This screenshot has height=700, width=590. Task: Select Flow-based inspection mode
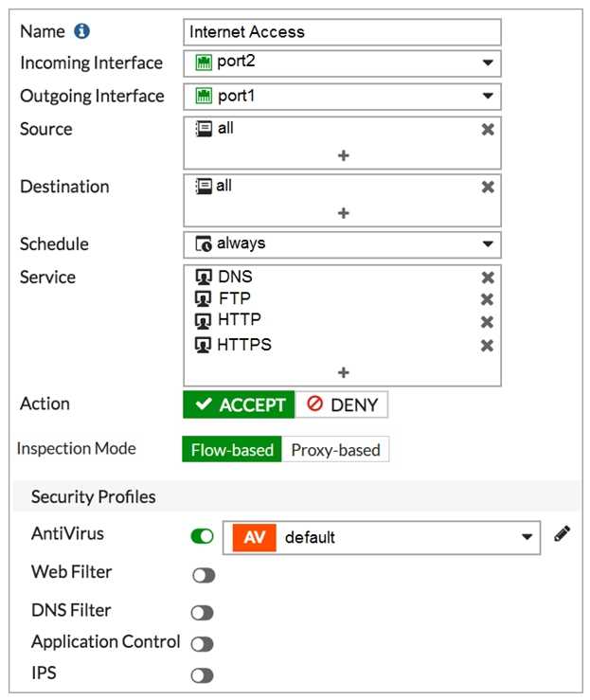click(x=232, y=450)
